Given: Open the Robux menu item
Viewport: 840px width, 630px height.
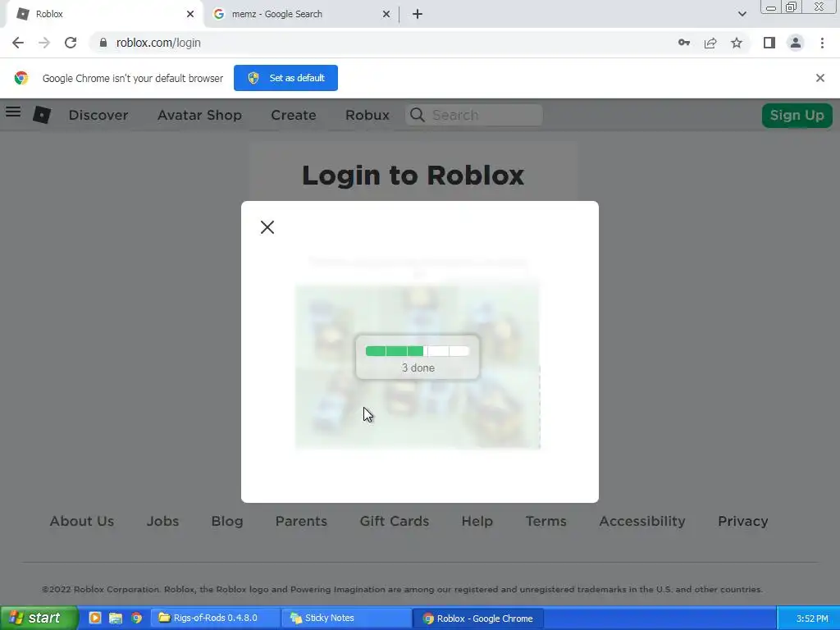Looking at the screenshot, I should pyautogui.click(x=367, y=115).
